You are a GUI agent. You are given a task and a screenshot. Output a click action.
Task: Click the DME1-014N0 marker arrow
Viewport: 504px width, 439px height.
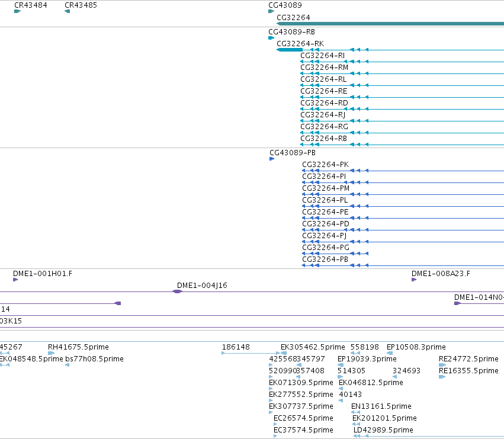pyautogui.click(x=457, y=303)
